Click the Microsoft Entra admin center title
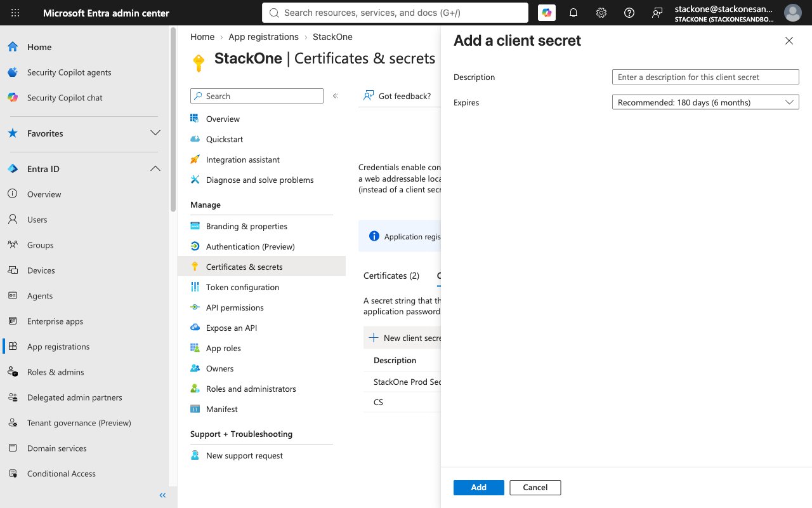The height and width of the screenshot is (508, 812). coord(107,13)
